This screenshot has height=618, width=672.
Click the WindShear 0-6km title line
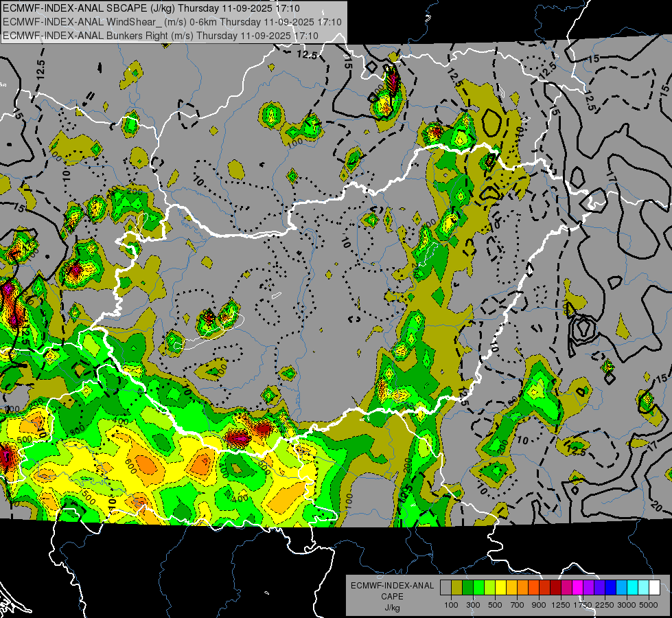tap(172, 22)
